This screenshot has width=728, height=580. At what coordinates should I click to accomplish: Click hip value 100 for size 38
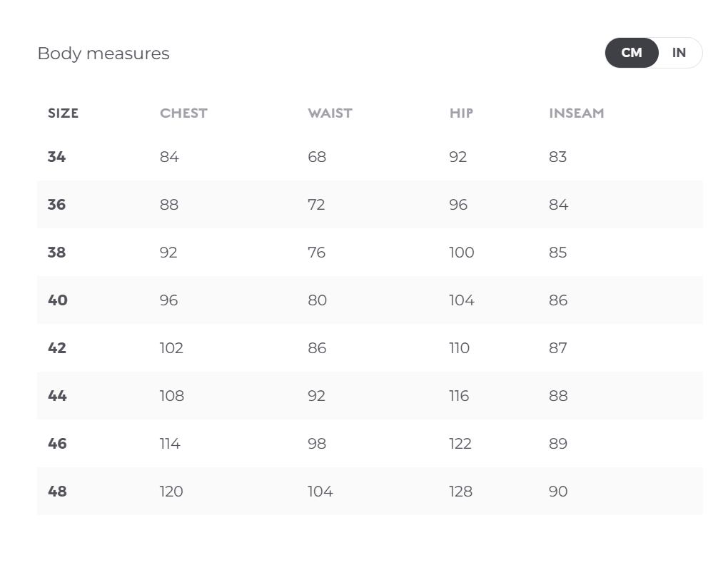(462, 253)
